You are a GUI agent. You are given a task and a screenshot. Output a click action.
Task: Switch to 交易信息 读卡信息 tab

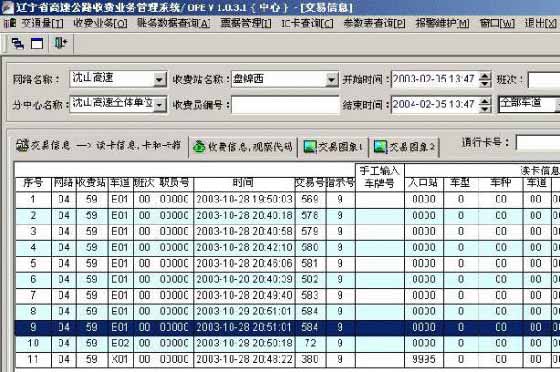pos(99,145)
